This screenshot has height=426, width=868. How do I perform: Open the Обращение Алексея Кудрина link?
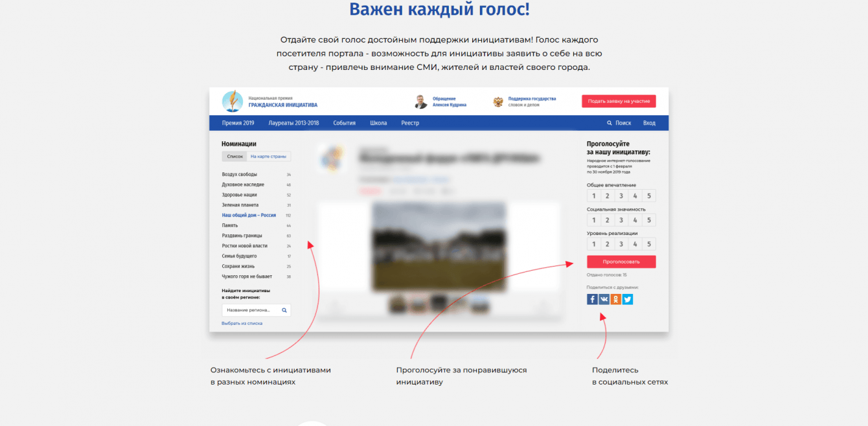449,101
